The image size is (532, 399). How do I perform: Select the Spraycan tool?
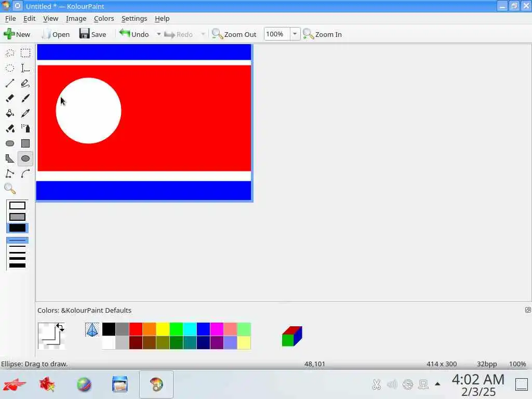click(25, 128)
